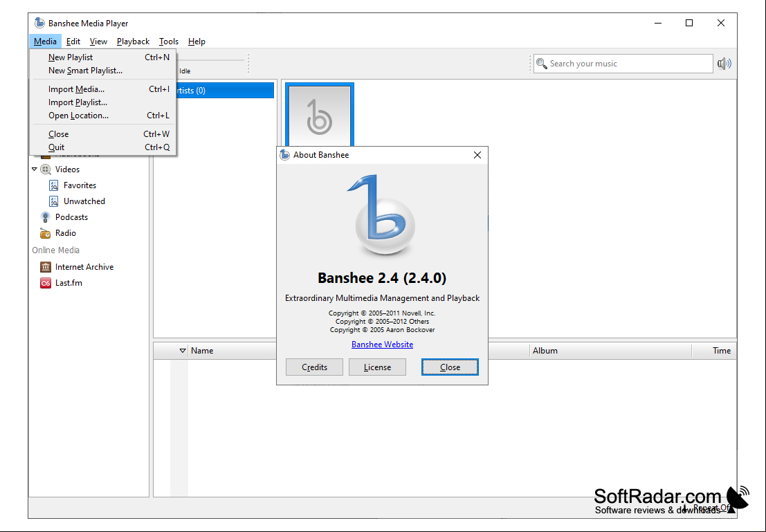Select Unwatched under Videos
Viewport: 766px width, 532px height.
pyautogui.click(x=84, y=201)
